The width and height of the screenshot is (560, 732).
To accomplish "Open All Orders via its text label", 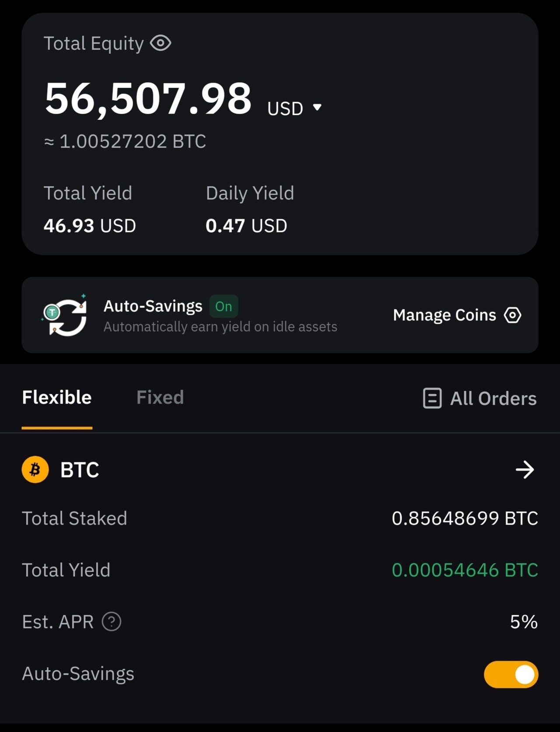I will [493, 399].
